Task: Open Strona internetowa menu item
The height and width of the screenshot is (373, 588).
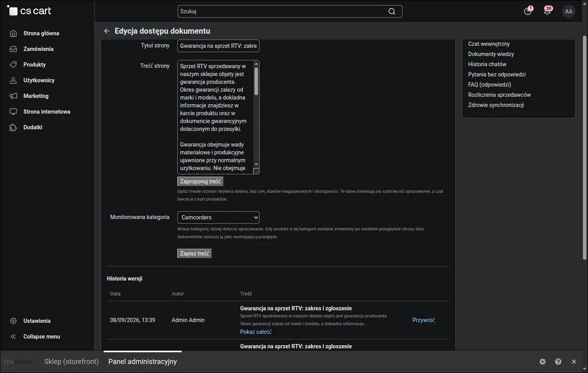Action: pos(47,112)
